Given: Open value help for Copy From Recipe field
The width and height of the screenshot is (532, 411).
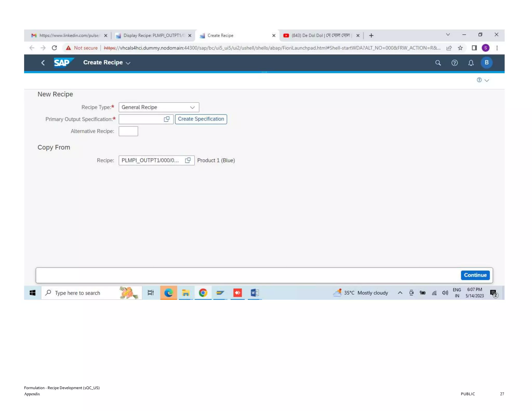Looking at the screenshot, I should (188, 160).
